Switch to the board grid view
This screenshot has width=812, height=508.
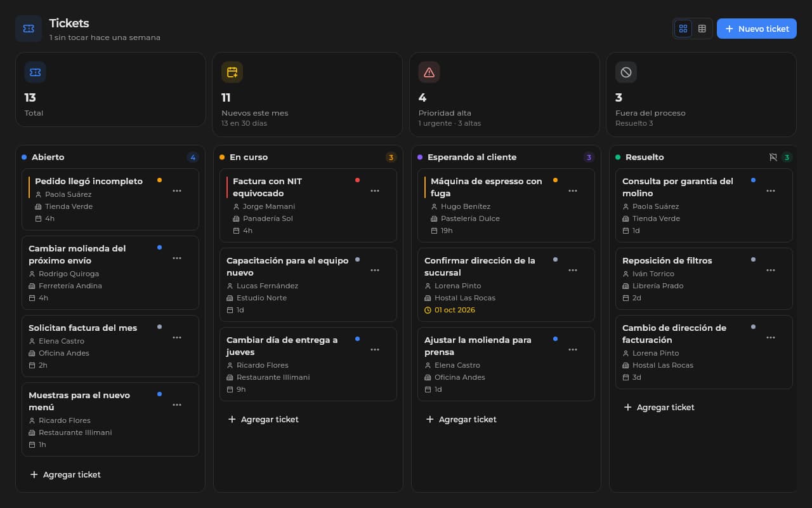683,29
